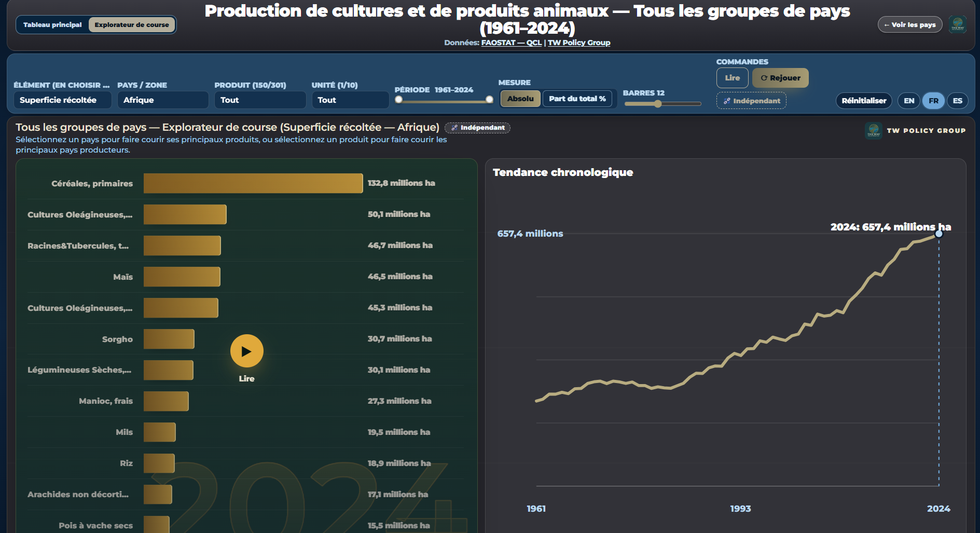Open the Pays / Zone dropdown showing Afrique
Image resolution: width=980 pixels, height=533 pixels.
click(163, 100)
